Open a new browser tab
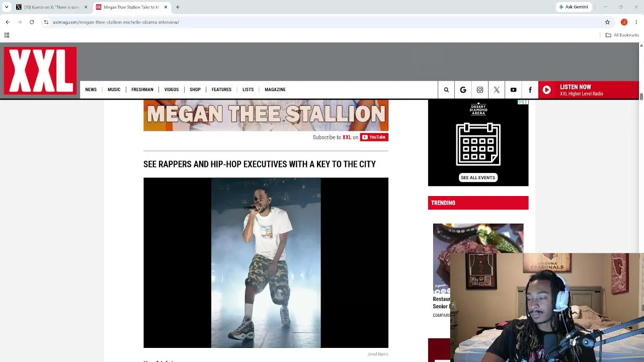The height and width of the screenshot is (362, 644). coord(178,7)
